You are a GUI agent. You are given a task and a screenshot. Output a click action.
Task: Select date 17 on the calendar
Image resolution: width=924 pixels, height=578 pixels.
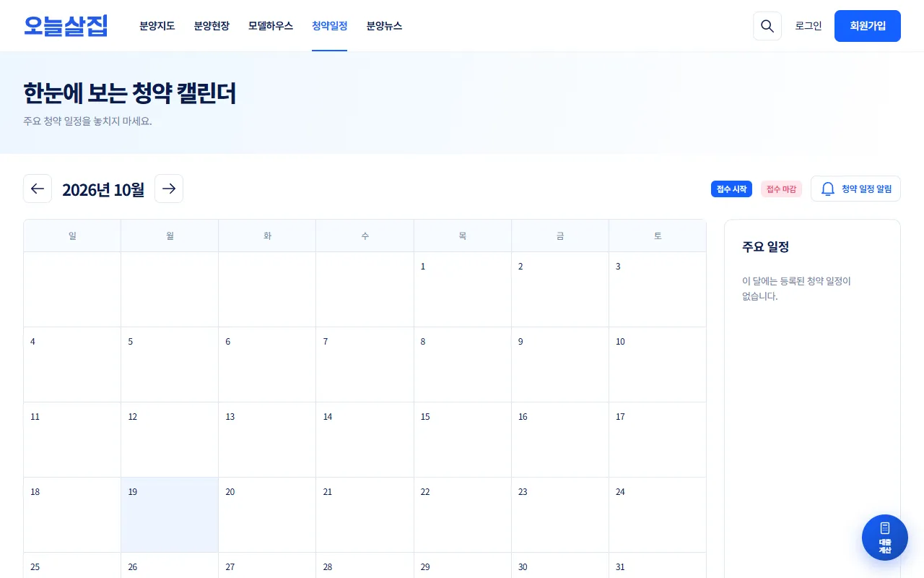658,439
